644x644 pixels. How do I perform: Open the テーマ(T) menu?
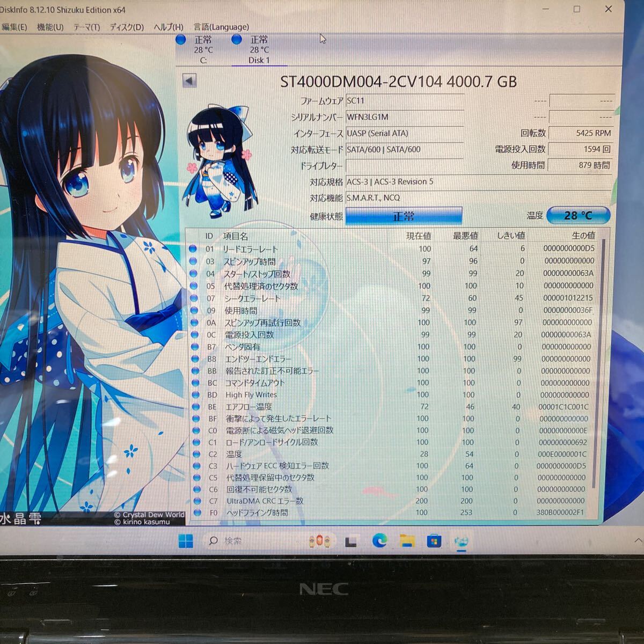pos(86,27)
